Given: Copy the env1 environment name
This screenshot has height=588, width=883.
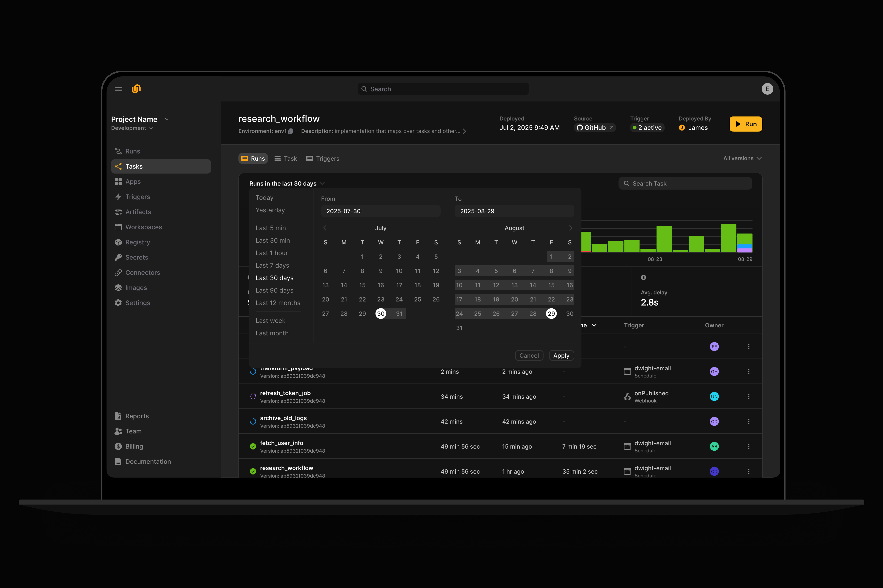Looking at the screenshot, I should (291, 131).
